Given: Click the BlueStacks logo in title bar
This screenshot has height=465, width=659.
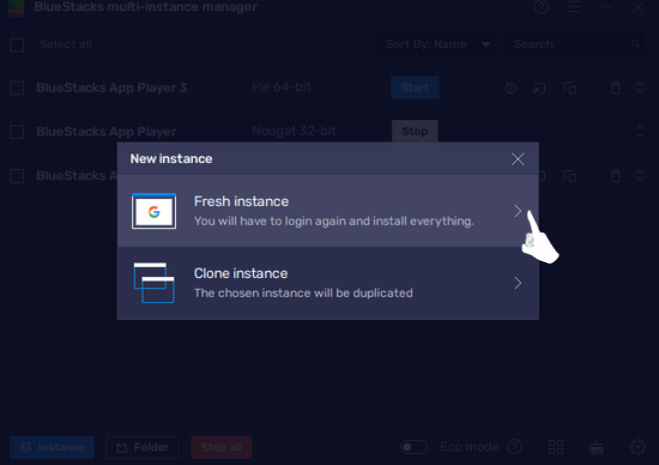Looking at the screenshot, I should pos(16,8).
